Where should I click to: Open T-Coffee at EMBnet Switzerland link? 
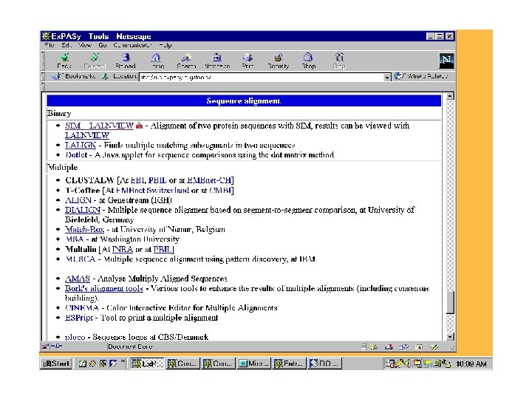(x=152, y=191)
